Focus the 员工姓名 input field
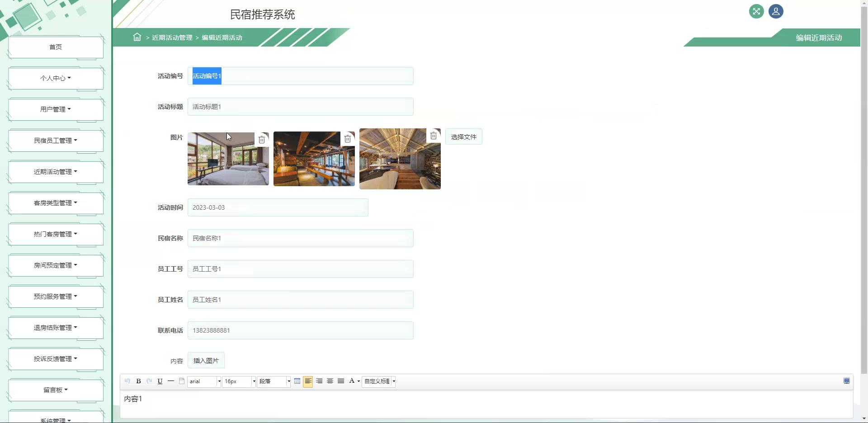This screenshot has height=423, width=868. [x=301, y=300]
